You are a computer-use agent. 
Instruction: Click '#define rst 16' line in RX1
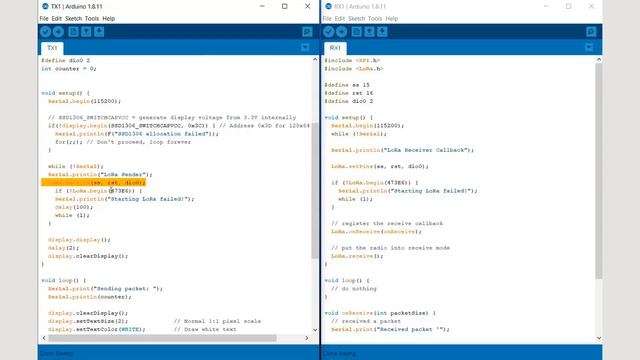tap(349, 93)
